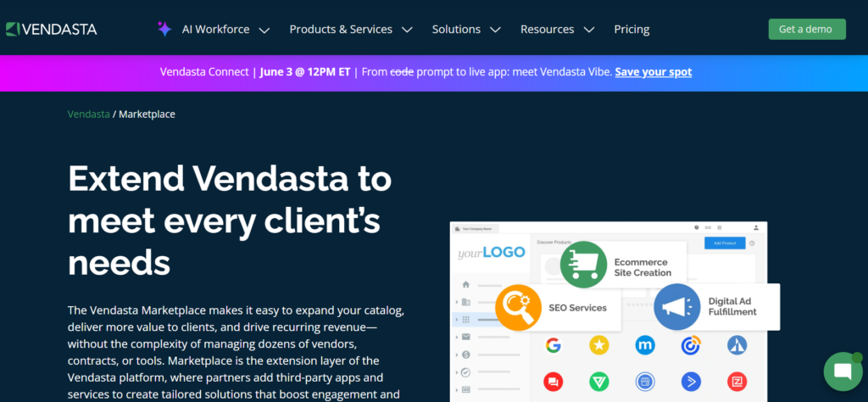Click the Add Product button in mockup
This screenshot has height=402, width=868.
coord(725,243)
